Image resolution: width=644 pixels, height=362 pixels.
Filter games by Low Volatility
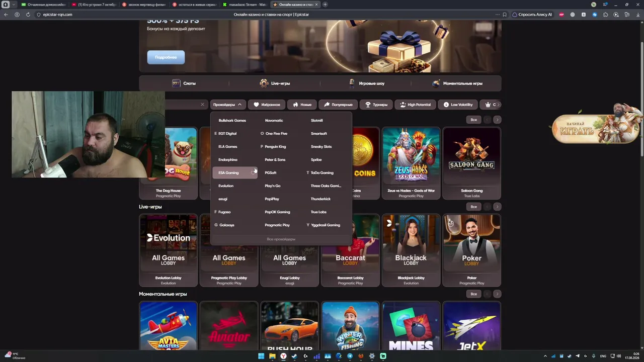pyautogui.click(x=458, y=105)
